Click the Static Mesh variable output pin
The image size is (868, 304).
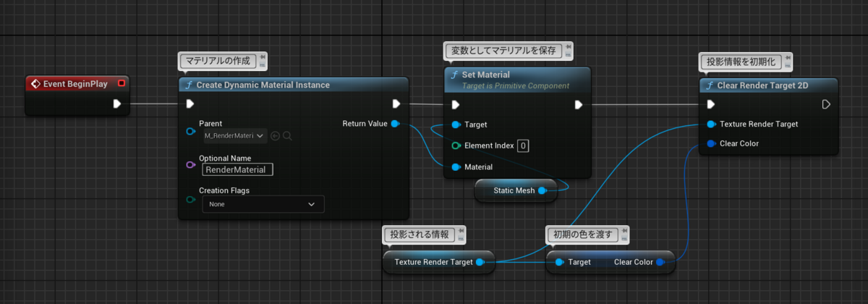[542, 191]
